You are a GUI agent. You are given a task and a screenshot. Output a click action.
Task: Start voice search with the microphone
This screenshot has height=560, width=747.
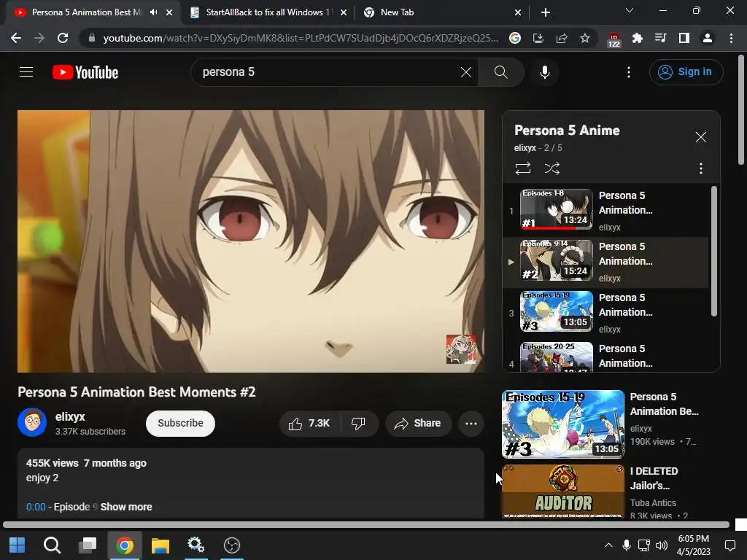[x=544, y=72]
